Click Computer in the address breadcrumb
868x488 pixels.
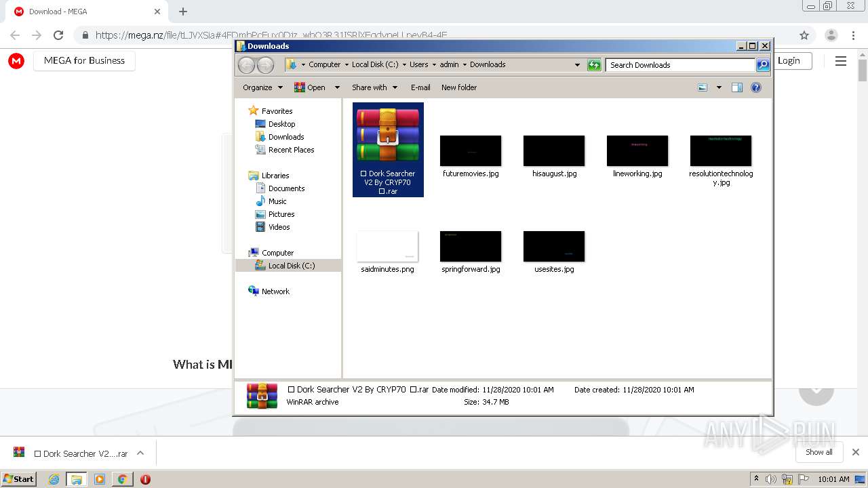pyautogui.click(x=324, y=65)
